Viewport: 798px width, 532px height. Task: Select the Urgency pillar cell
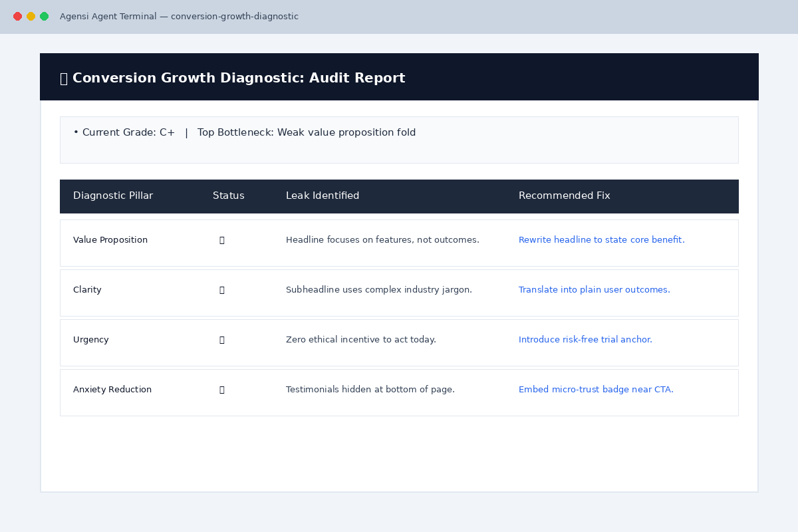[90, 340]
